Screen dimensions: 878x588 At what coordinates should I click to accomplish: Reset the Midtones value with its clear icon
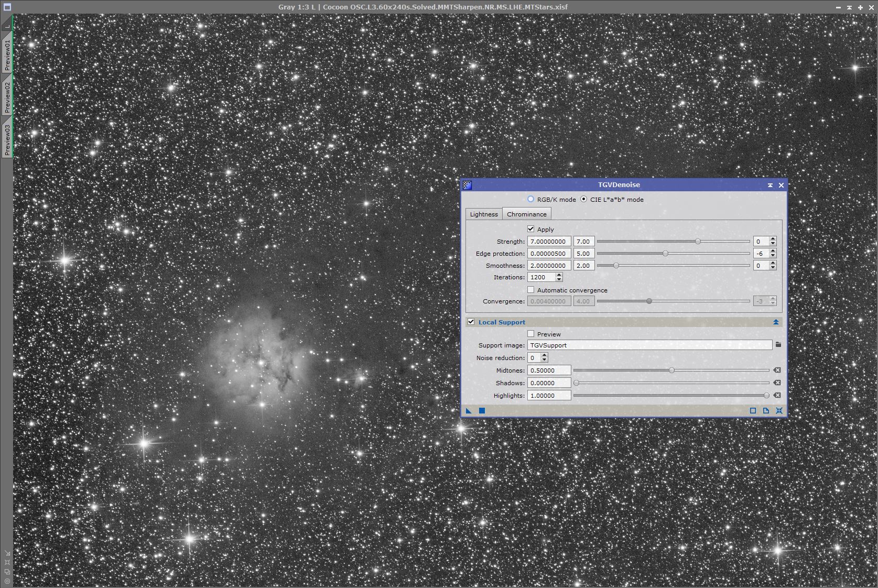pos(777,370)
